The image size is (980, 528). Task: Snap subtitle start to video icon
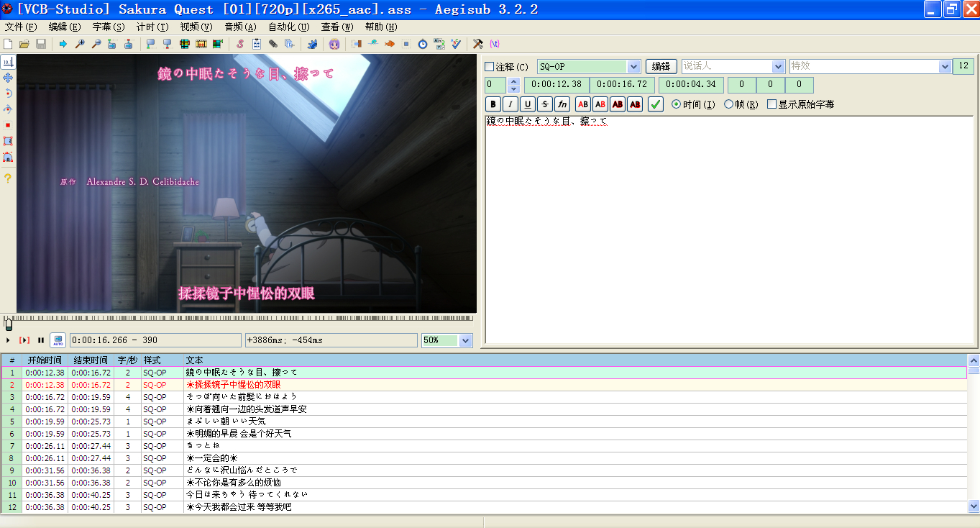tap(150, 44)
